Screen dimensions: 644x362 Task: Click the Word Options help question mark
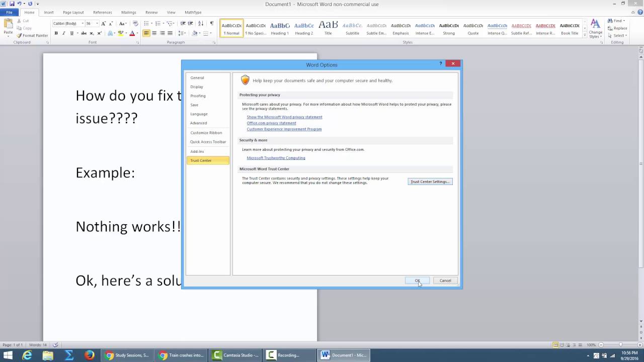click(441, 63)
